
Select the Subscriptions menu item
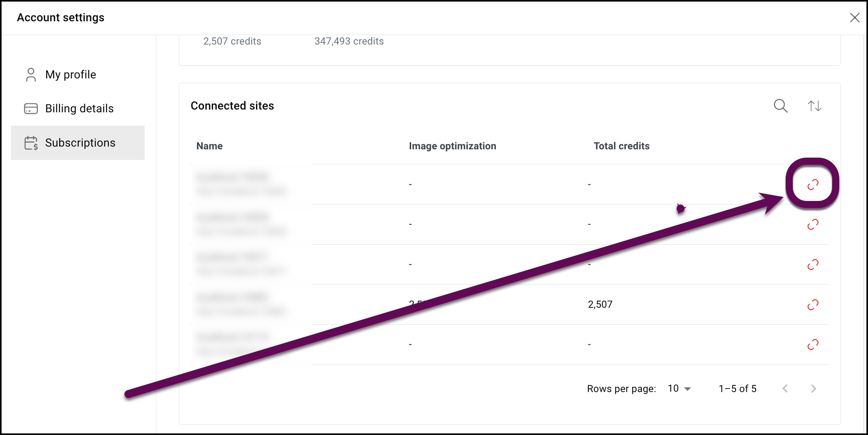[80, 143]
